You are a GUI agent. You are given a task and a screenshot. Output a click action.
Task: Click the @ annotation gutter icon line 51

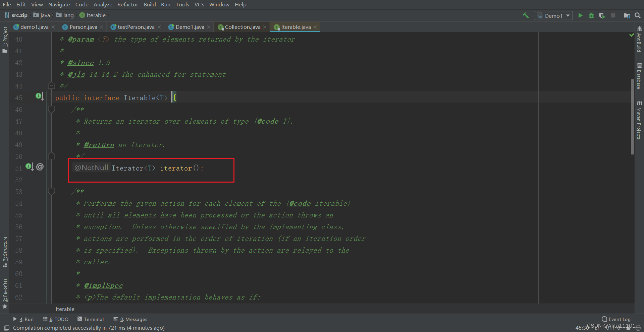click(x=40, y=167)
